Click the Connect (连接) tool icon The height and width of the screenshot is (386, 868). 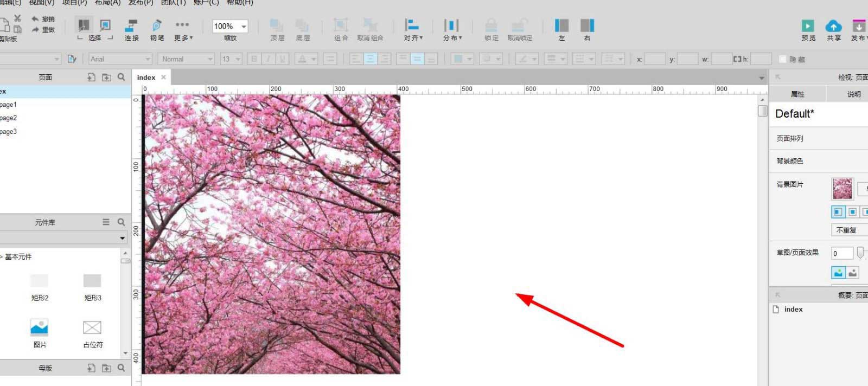tap(131, 26)
